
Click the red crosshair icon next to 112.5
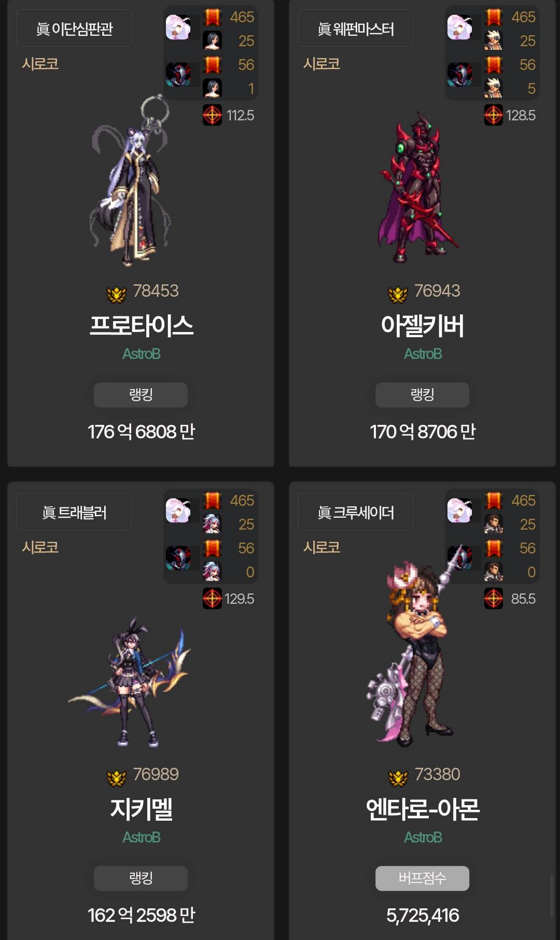(x=212, y=115)
